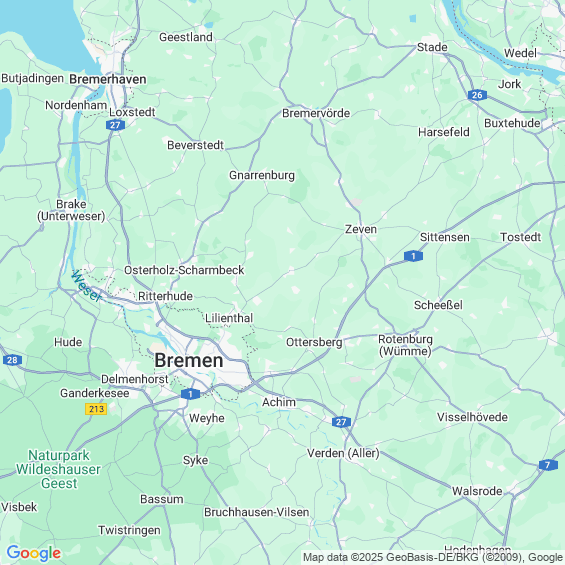This screenshot has width=565, height=565.
Task: Select the Bremervörde town label
Action: coord(316,113)
